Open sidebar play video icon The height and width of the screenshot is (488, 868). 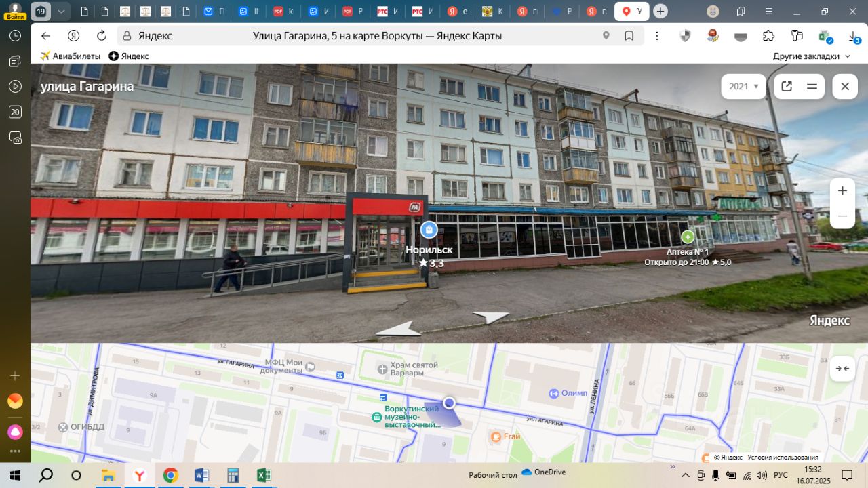15,86
